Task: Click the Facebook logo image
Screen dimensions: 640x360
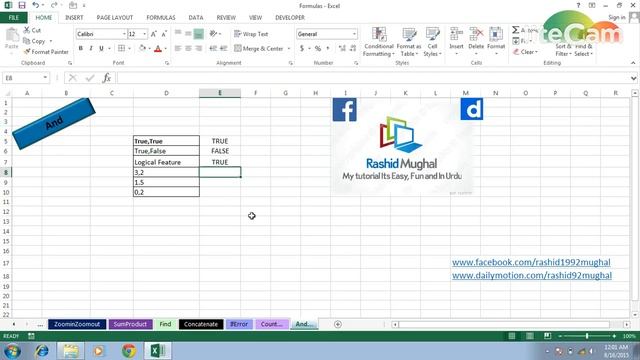Action: tap(344, 109)
